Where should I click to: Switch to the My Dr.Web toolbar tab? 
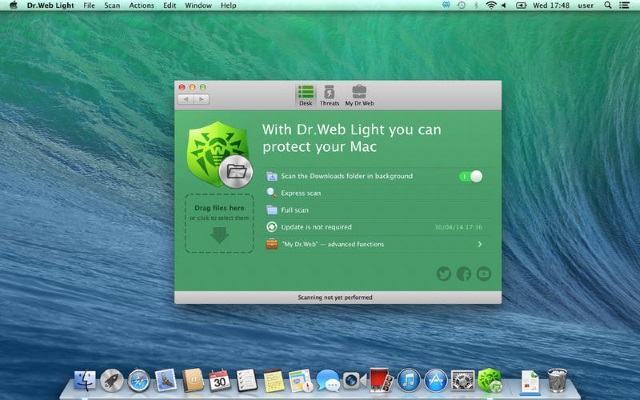pyautogui.click(x=359, y=95)
